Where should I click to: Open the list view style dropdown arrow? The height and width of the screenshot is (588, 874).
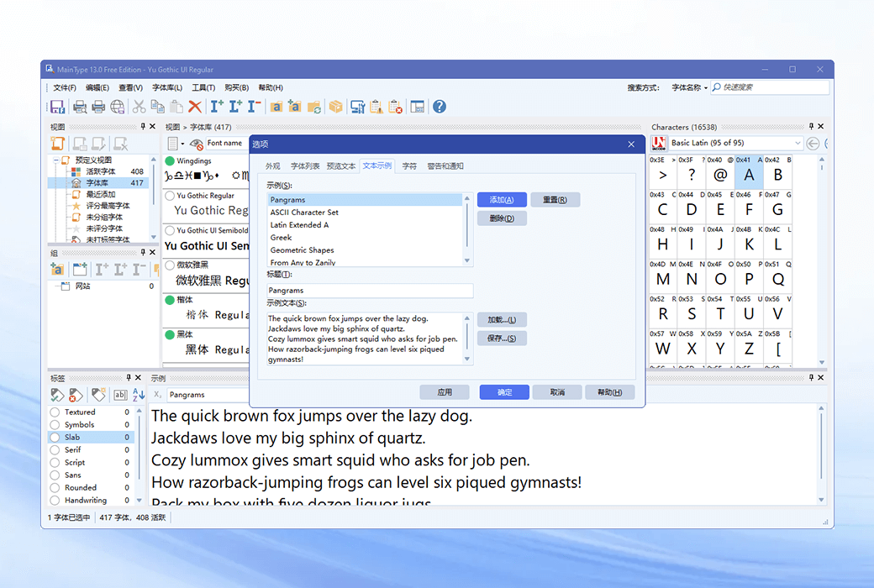coord(182,144)
